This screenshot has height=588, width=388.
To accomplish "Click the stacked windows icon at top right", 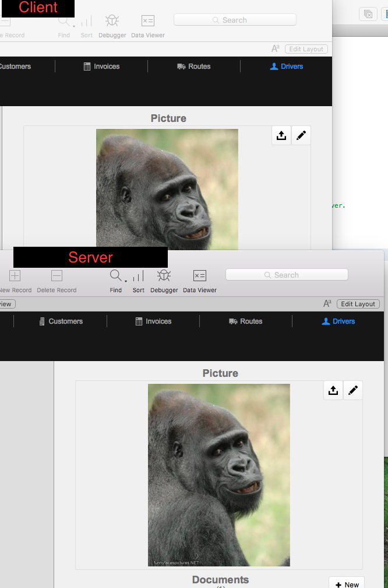I will [x=368, y=14].
